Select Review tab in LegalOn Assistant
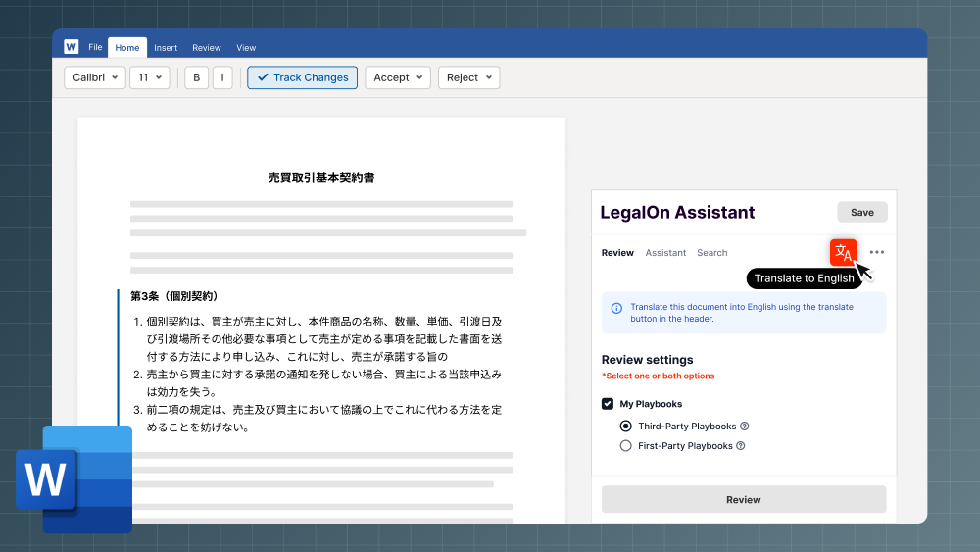 [617, 253]
